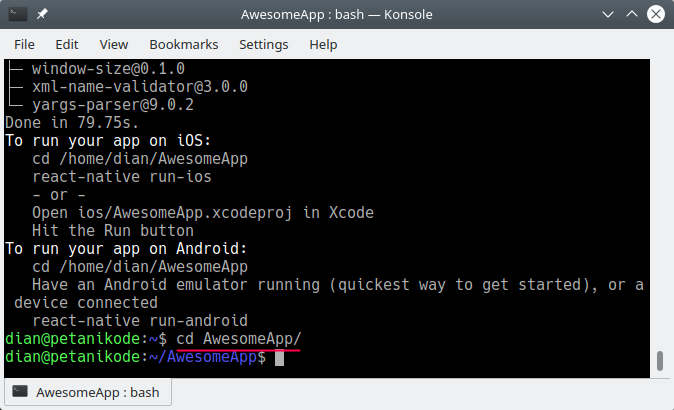Click the react-native run-ios line
674x410 pixels.
click(122, 177)
